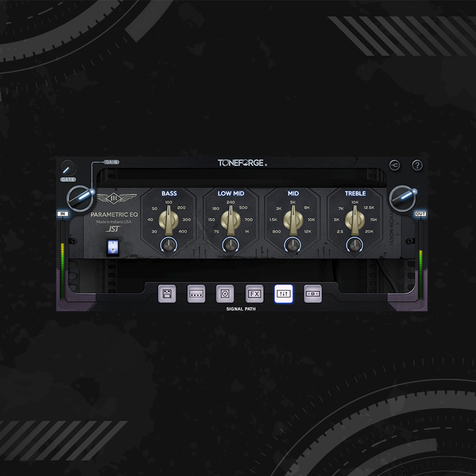The width and height of the screenshot is (476, 476).
Task: Select the 3K mark on Mid dial
Action: pyautogui.click(x=278, y=208)
